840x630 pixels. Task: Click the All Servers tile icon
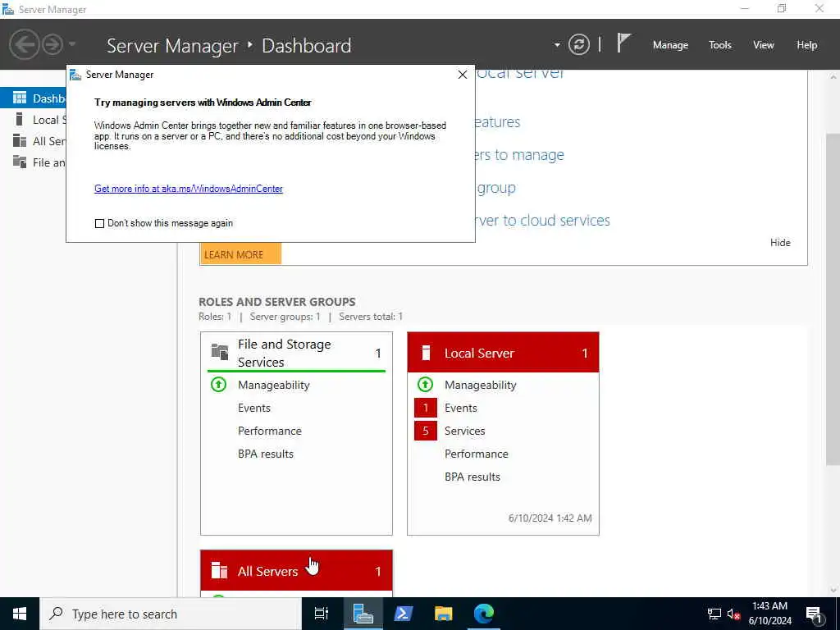219,571
